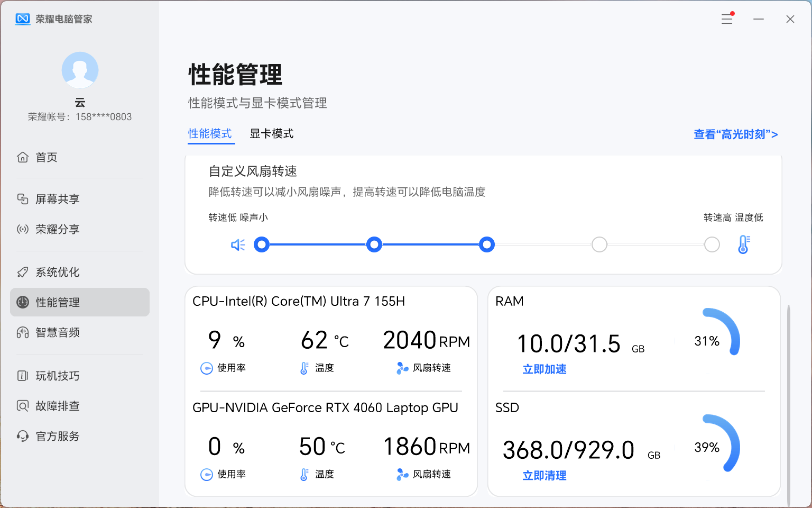The height and width of the screenshot is (508, 812).
Task: Click the 故障排查 magnifier icon
Action: 23,406
